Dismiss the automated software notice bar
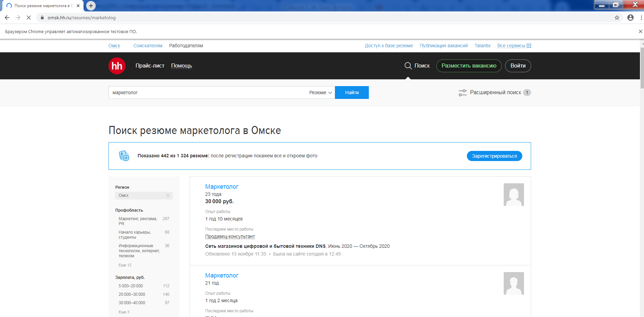The width and height of the screenshot is (644, 317). [640, 31]
